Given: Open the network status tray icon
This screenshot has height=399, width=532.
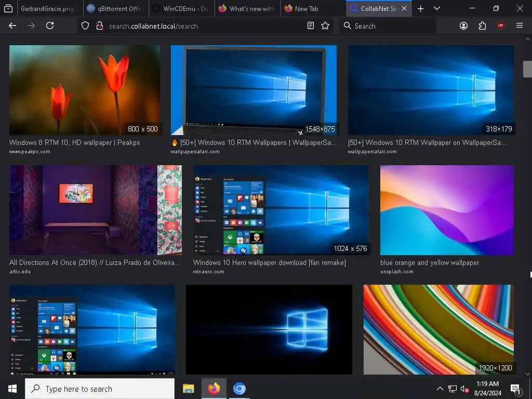Looking at the screenshot, I should pyautogui.click(x=453, y=389).
